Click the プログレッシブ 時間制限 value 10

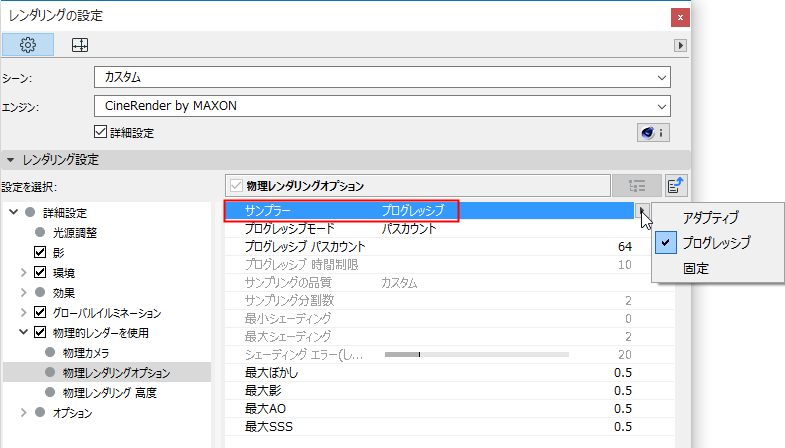click(x=625, y=265)
